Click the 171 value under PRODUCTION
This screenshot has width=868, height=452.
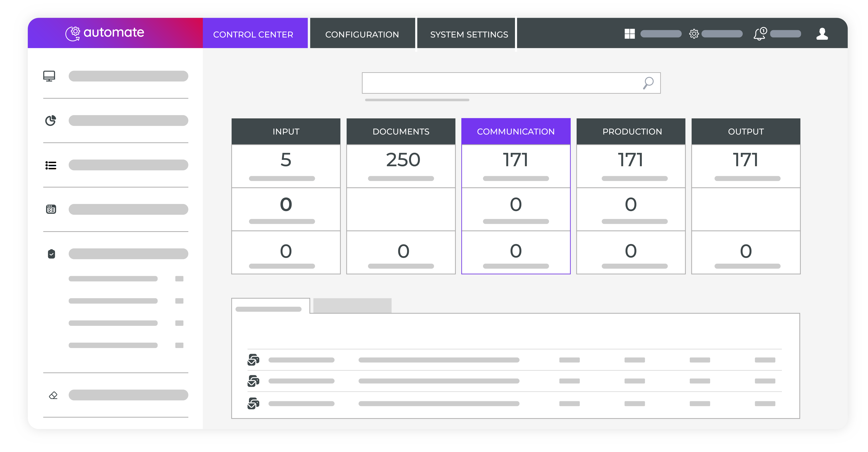pos(631,160)
